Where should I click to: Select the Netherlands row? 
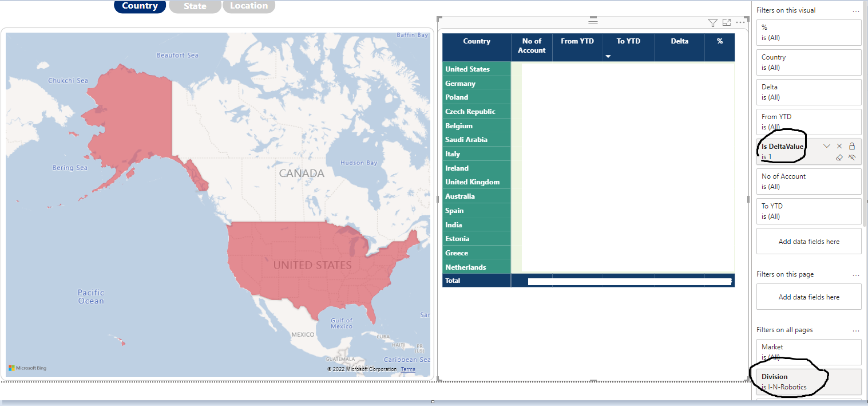(477, 267)
